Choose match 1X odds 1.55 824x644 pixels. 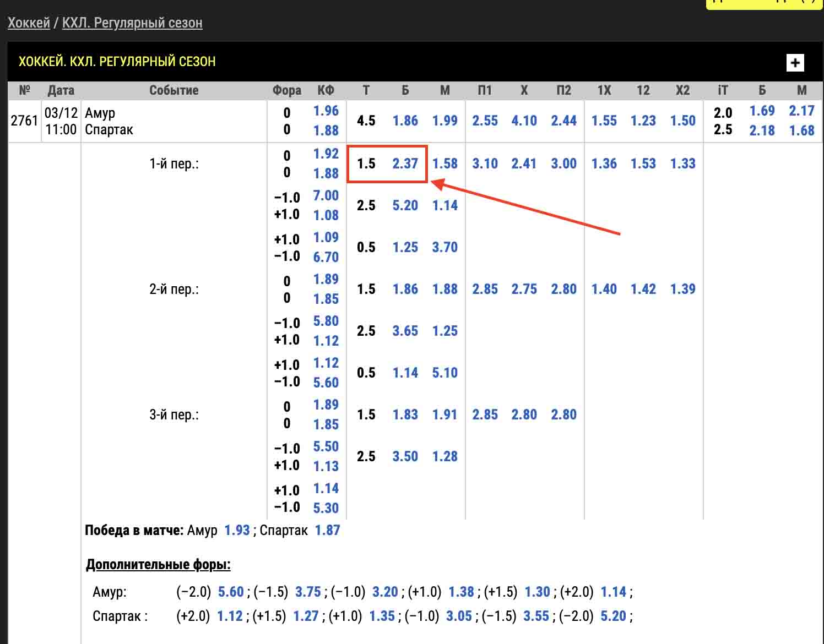tap(604, 121)
